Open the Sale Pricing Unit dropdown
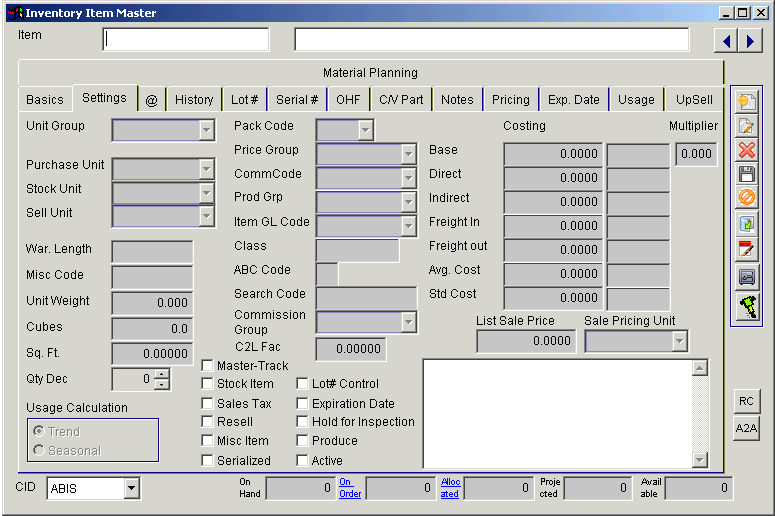Image resolution: width=775 pixels, height=516 pixels. click(x=679, y=342)
